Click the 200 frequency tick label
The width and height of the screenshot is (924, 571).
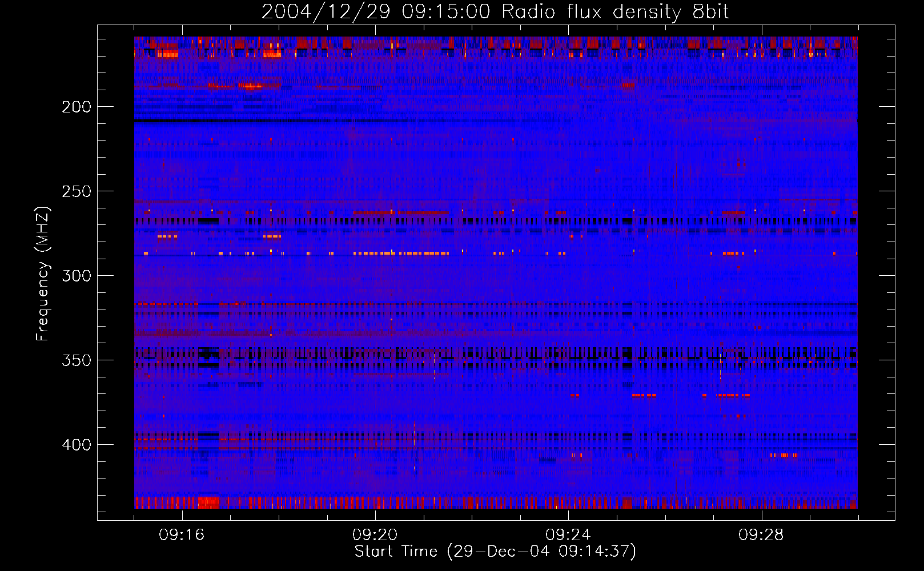[77, 107]
